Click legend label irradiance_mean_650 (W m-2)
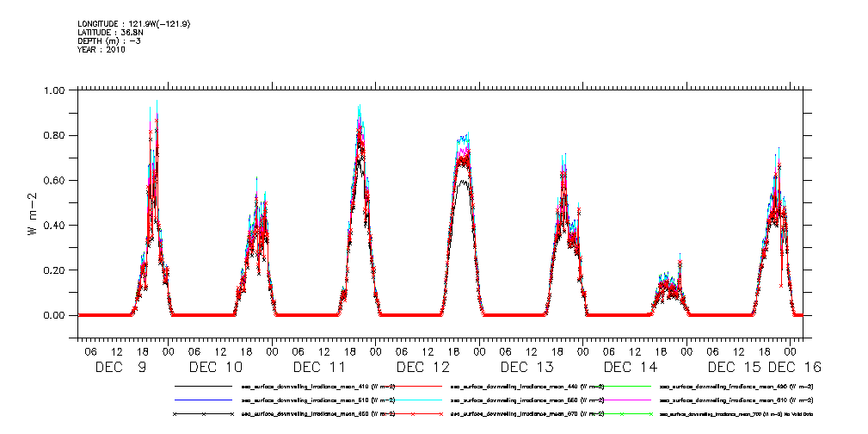 [x=317, y=414]
